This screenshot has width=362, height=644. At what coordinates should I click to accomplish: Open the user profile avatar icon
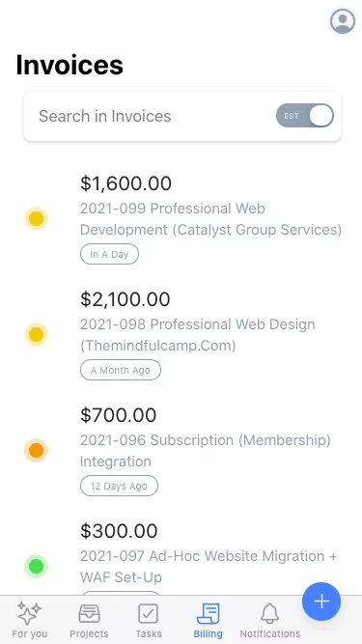point(343,20)
